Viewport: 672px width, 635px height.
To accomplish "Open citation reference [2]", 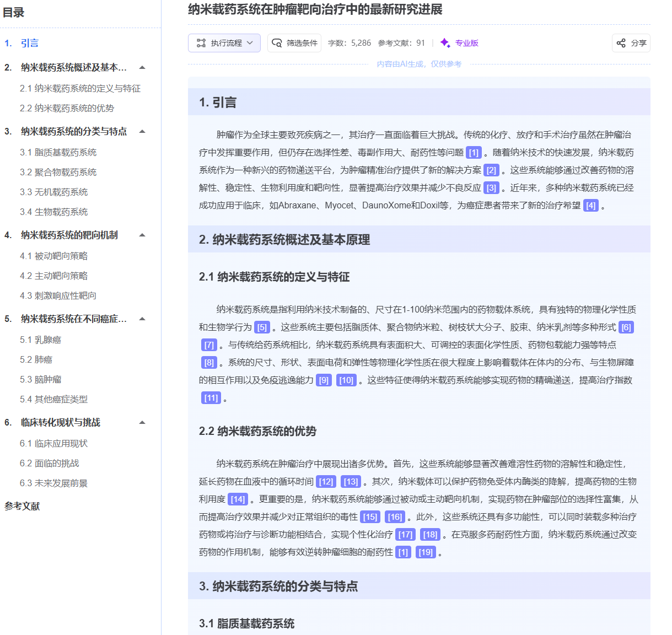I will [x=491, y=170].
